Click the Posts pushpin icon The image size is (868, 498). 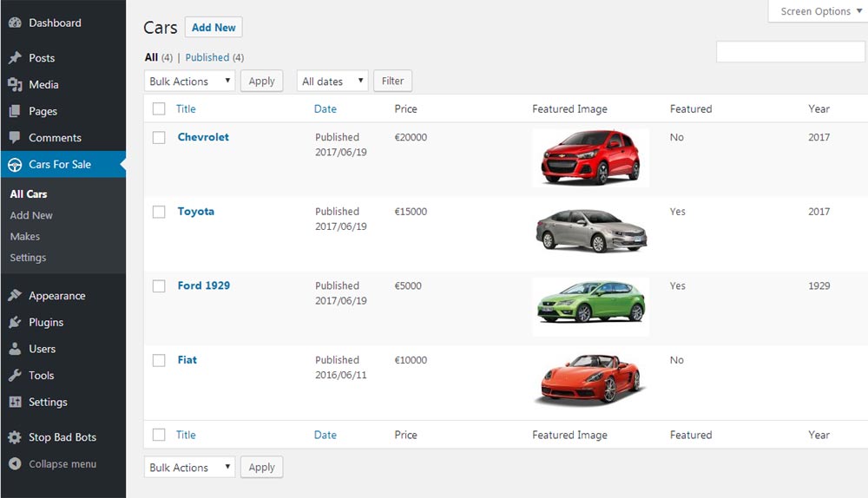point(15,58)
